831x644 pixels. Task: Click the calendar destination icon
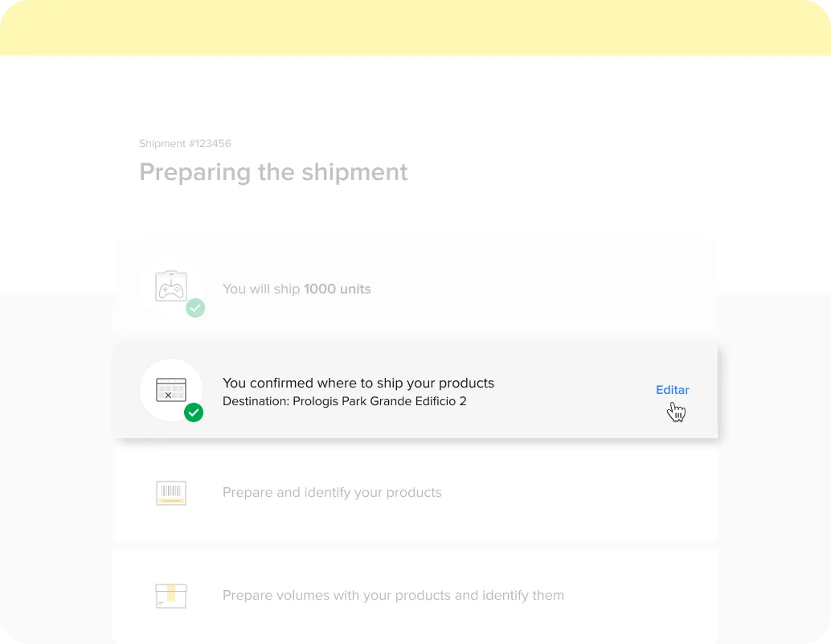170,390
